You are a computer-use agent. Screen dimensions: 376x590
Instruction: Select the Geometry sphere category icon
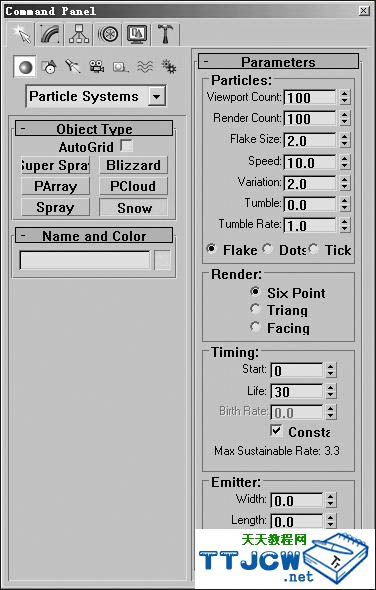25,67
